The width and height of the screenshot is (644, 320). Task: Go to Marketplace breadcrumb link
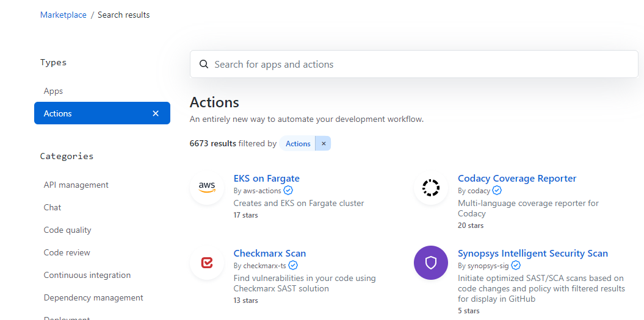(x=63, y=15)
